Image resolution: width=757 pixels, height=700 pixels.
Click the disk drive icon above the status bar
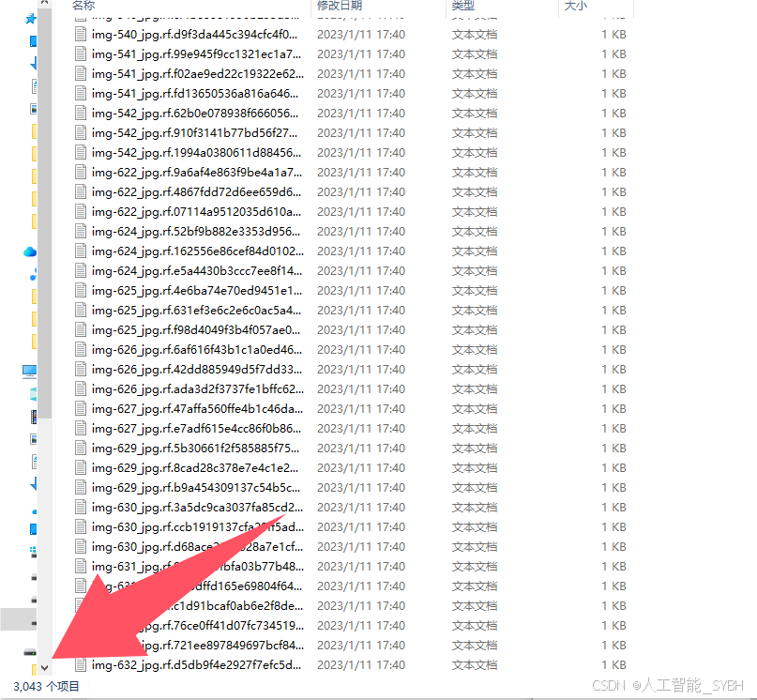[30, 652]
